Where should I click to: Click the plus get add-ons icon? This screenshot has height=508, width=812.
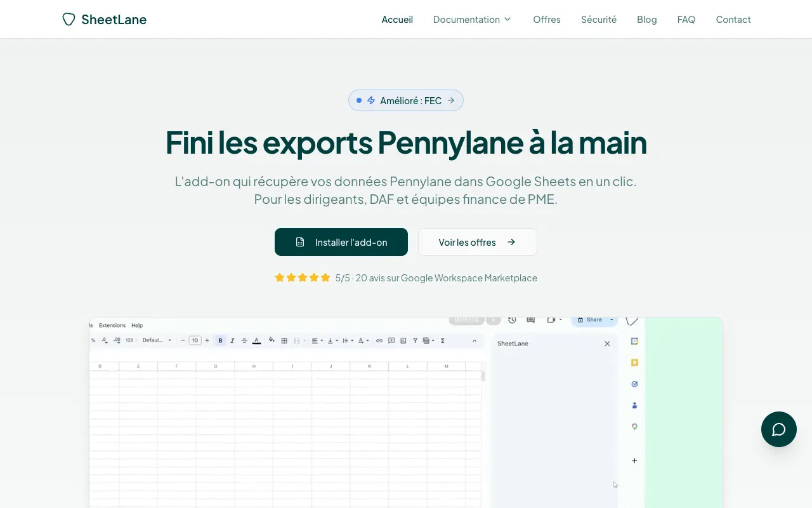tap(634, 460)
